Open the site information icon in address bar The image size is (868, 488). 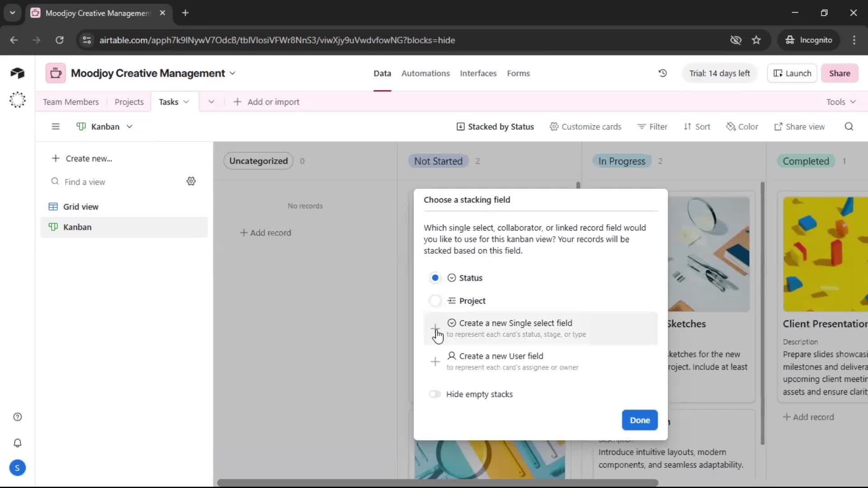[87, 40]
